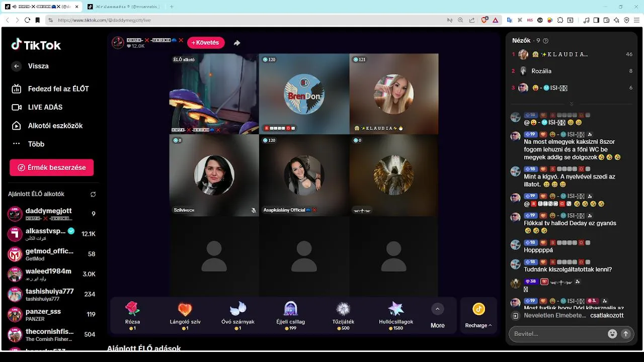644x362 pixels.
Task: Expand the viewers ranking list
Action: (x=571, y=104)
